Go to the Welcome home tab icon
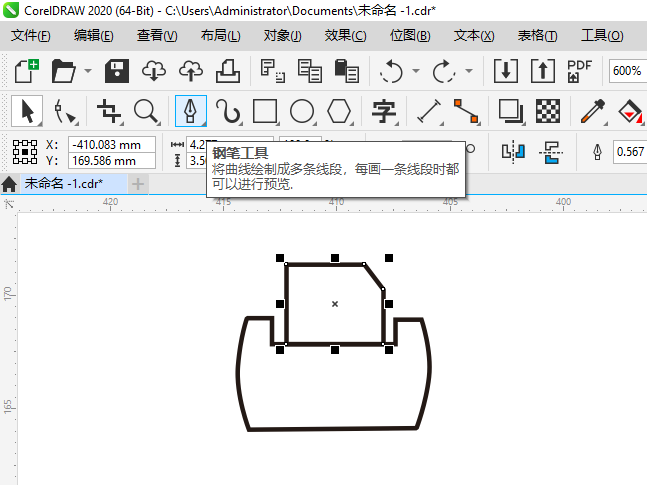The height and width of the screenshot is (485, 647). (x=9, y=184)
